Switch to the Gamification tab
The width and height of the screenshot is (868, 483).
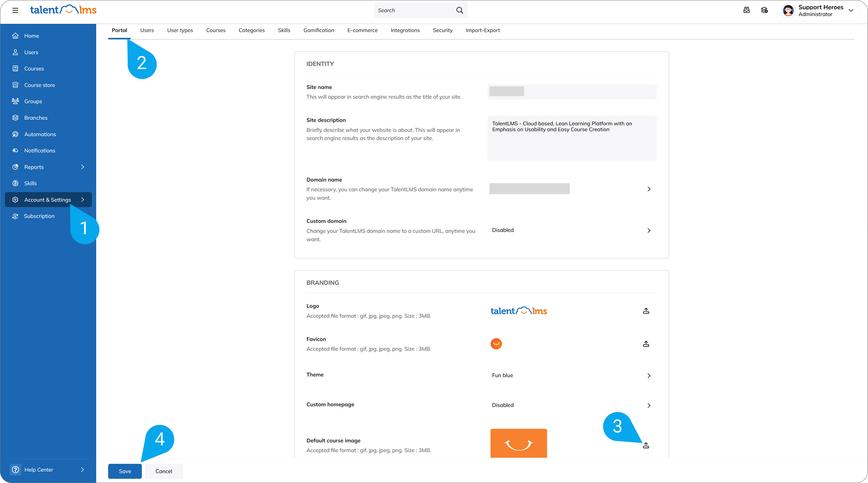click(x=319, y=30)
